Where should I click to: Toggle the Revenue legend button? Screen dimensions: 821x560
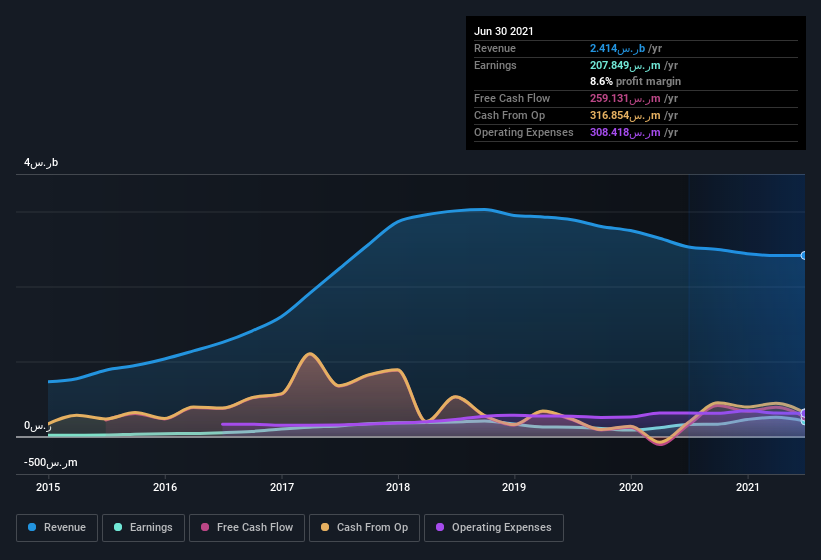point(57,528)
